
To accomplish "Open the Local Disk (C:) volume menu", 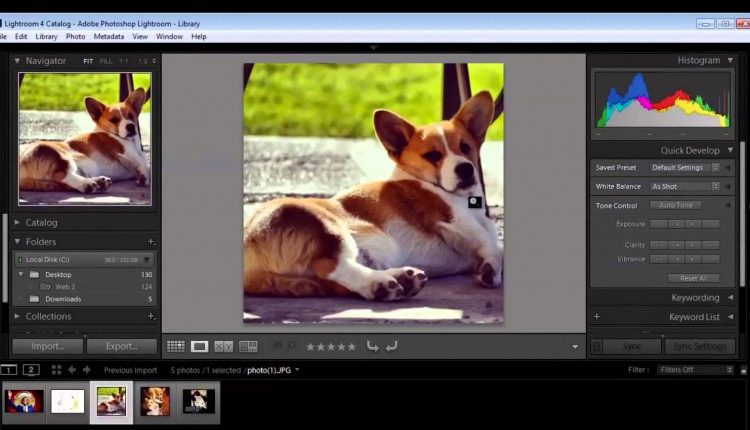I will coord(147,260).
